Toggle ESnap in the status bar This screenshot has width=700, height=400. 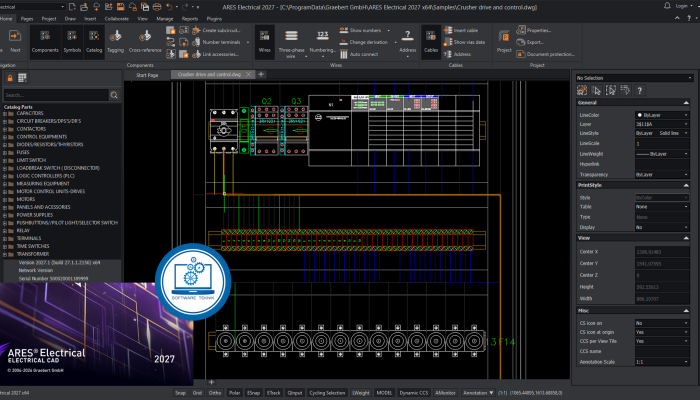click(x=253, y=393)
